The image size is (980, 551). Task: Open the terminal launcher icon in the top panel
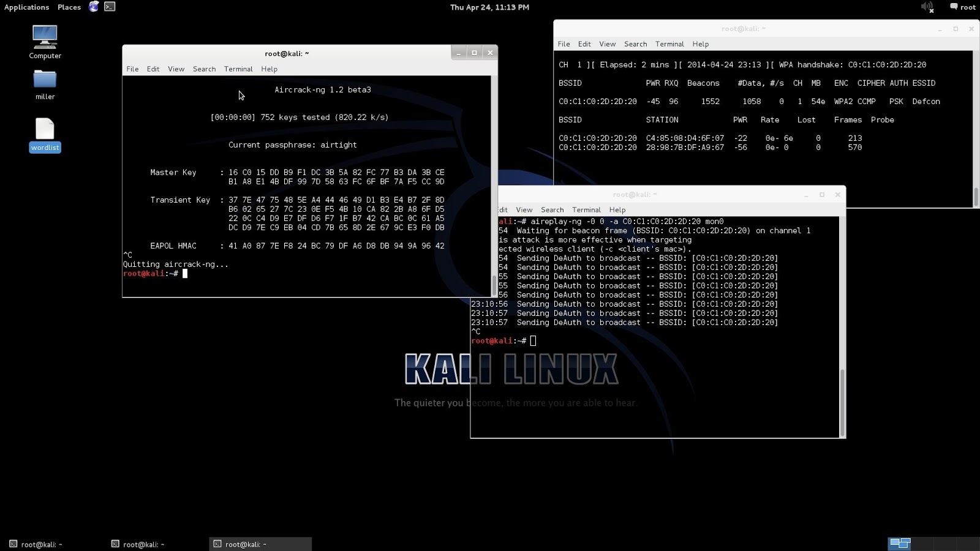[109, 7]
